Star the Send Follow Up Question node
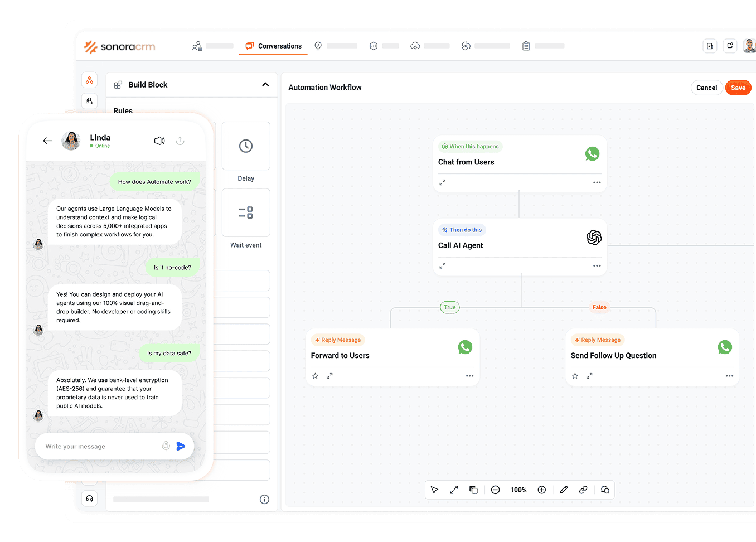The width and height of the screenshot is (756, 542). (575, 376)
